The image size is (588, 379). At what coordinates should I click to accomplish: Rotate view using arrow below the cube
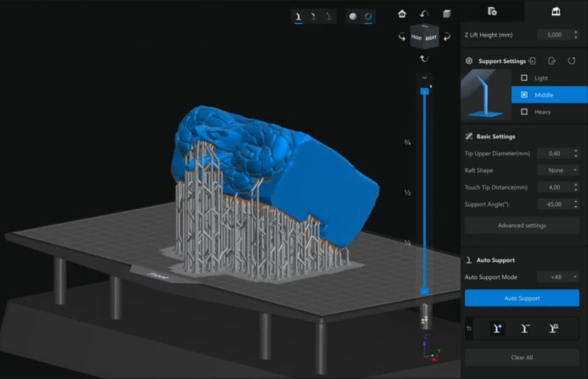click(424, 59)
